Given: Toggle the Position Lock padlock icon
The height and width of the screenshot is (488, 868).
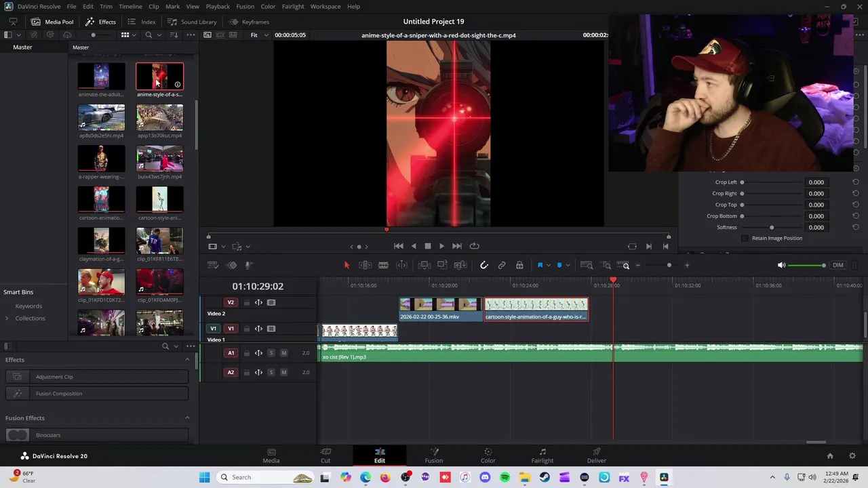Looking at the screenshot, I should (519, 265).
